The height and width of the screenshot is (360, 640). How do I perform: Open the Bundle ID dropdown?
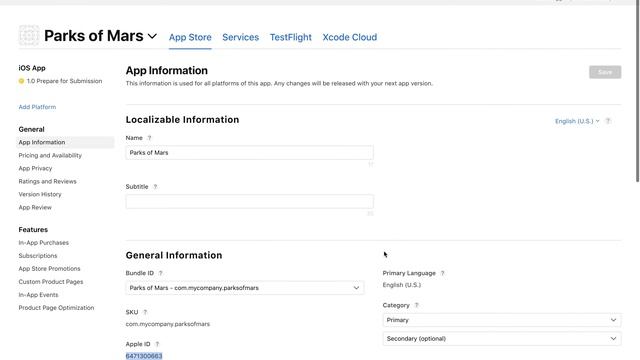(245, 288)
